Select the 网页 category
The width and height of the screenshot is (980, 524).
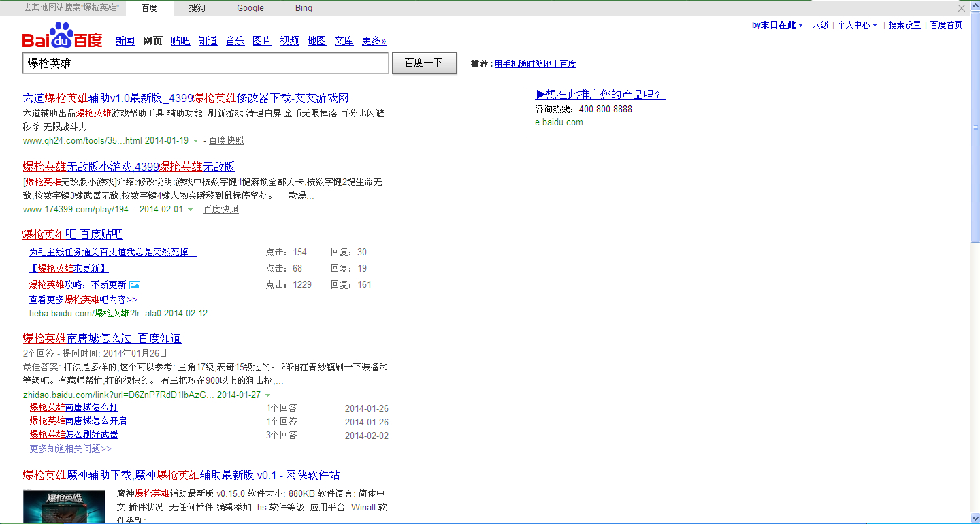tap(153, 41)
